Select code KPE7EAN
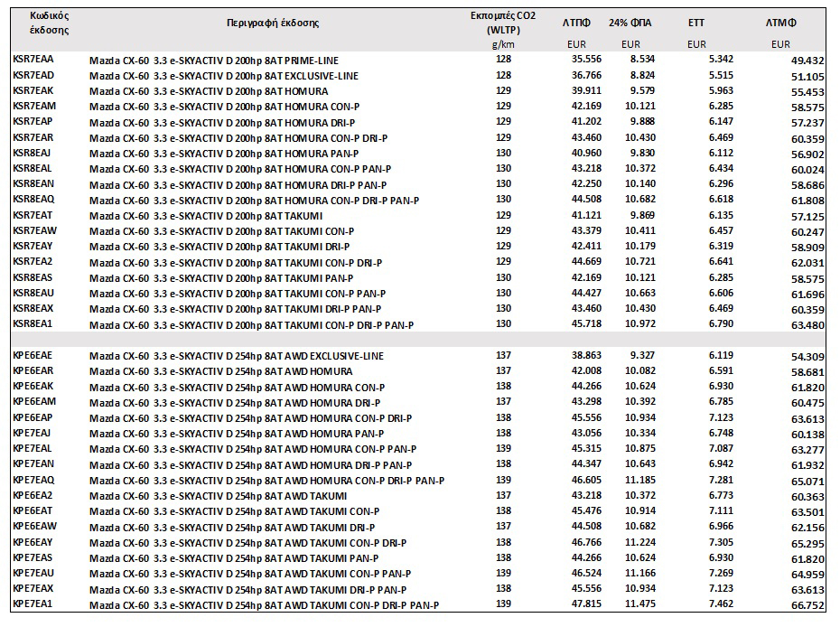 tap(33, 463)
